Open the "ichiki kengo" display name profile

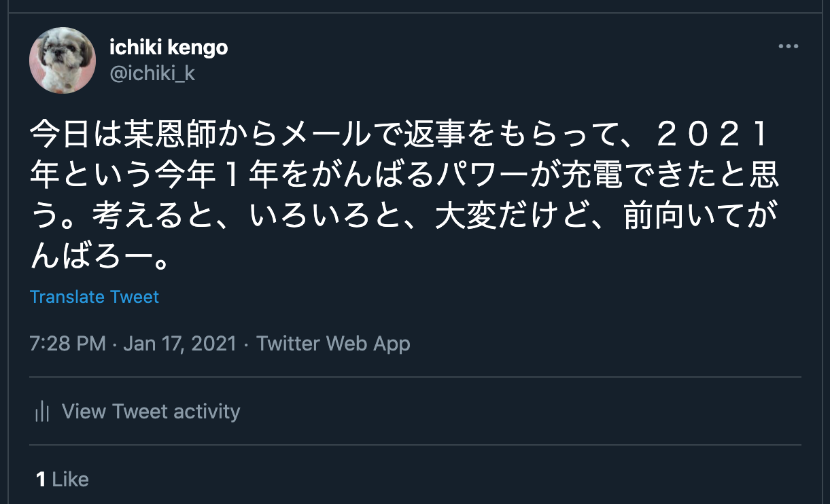pyautogui.click(x=169, y=48)
